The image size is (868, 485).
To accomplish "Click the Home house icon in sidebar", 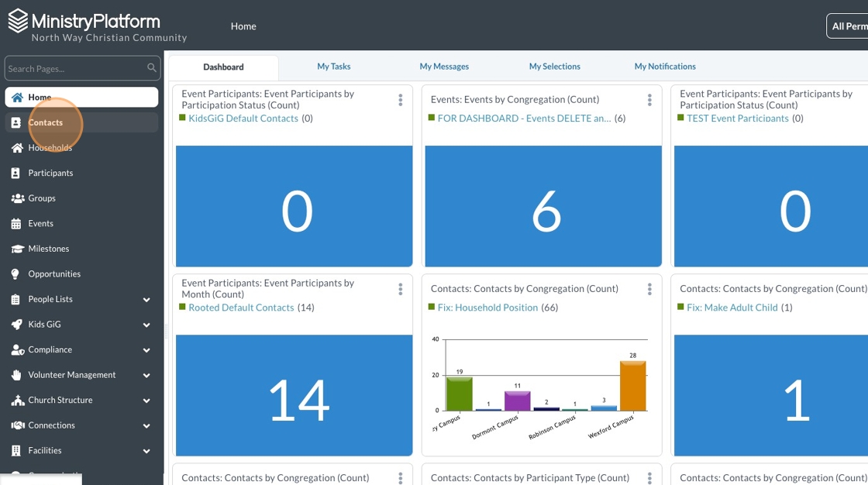I will [x=17, y=98].
